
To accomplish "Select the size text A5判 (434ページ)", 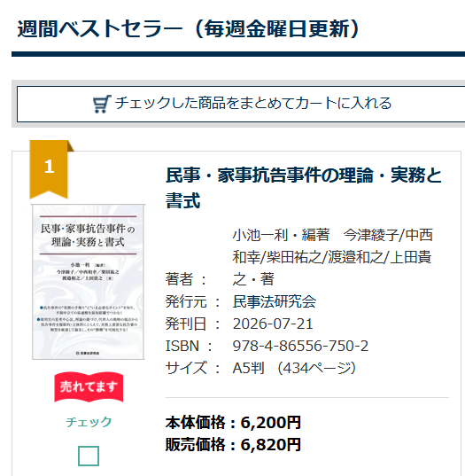I will pyautogui.click(x=294, y=368).
